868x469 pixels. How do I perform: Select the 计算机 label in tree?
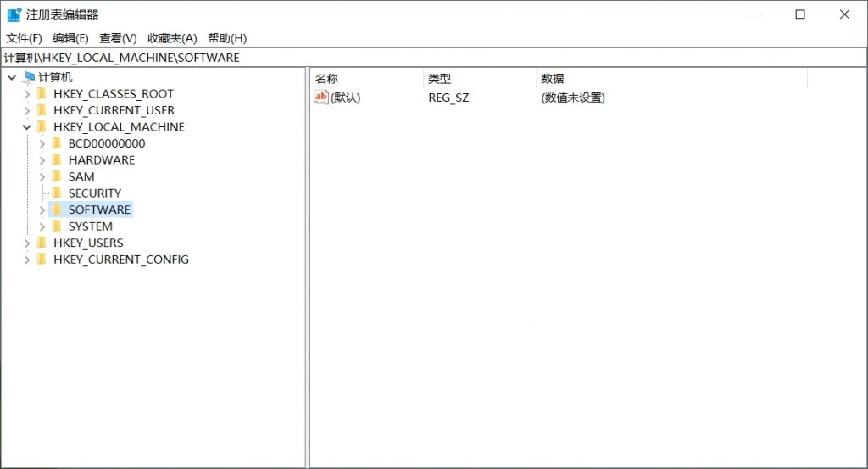pos(55,77)
